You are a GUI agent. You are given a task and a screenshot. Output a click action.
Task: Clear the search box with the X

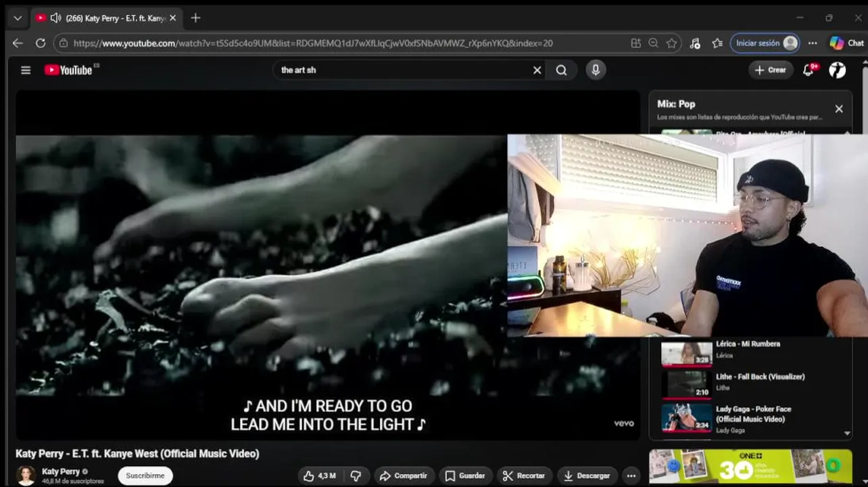pos(537,70)
